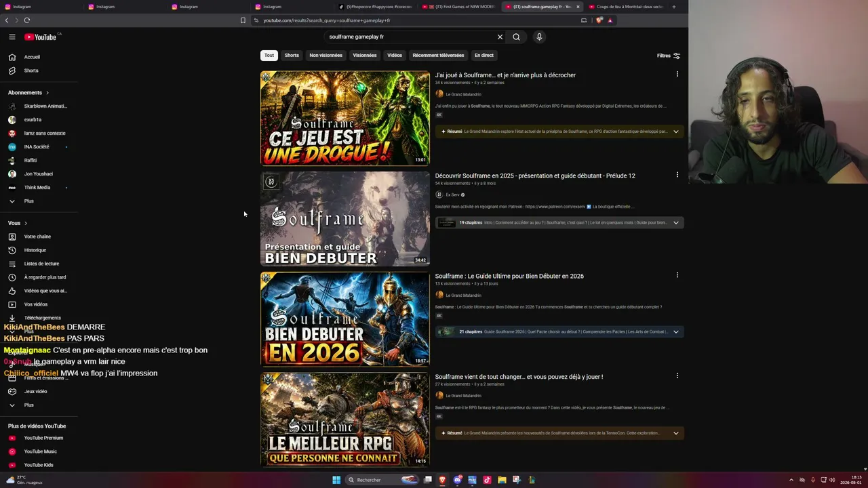868x488 pixels.
Task: Clear the search query with the X
Action: (500, 37)
